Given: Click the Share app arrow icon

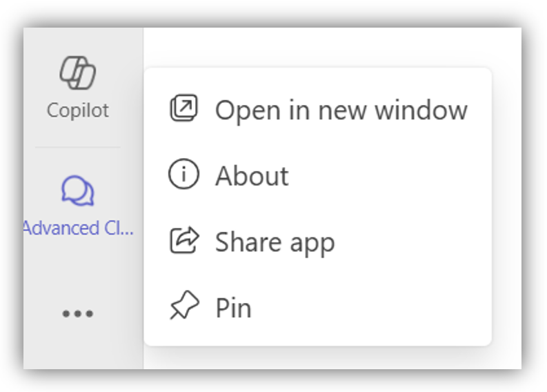Looking at the screenshot, I should point(183,241).
